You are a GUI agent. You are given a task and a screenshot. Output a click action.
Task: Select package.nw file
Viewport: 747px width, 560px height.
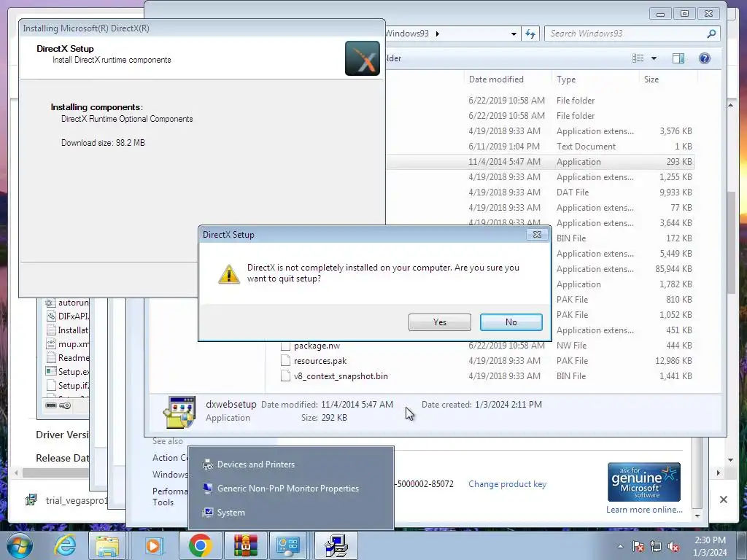click(x=317, y=346)
